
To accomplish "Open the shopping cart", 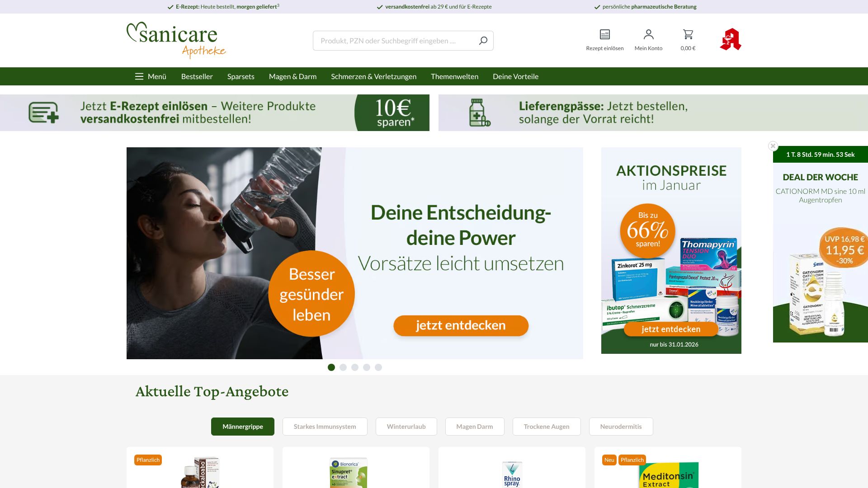I will pos(688,33).
